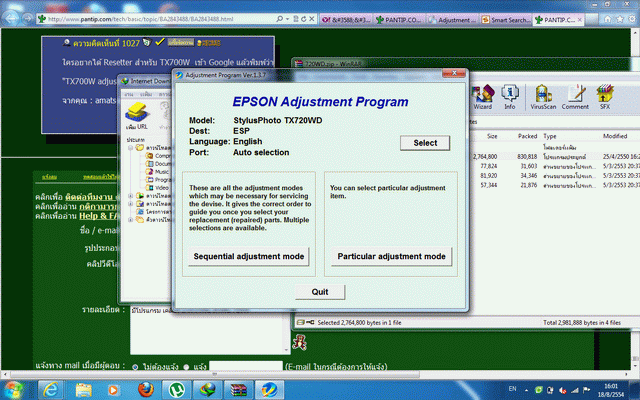Click the e-mail notification input field
640x400 pixels.
click(246, 365)
